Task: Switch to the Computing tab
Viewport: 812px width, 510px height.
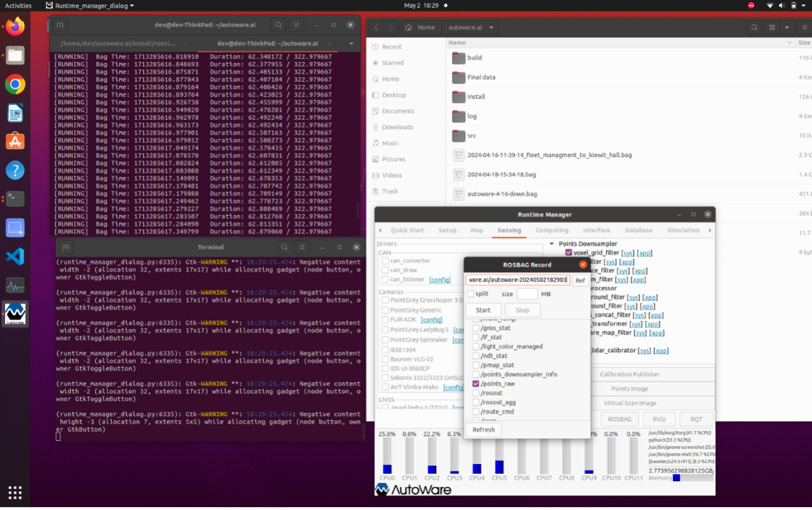Action: pyautogui.click(x=551, y=231)
